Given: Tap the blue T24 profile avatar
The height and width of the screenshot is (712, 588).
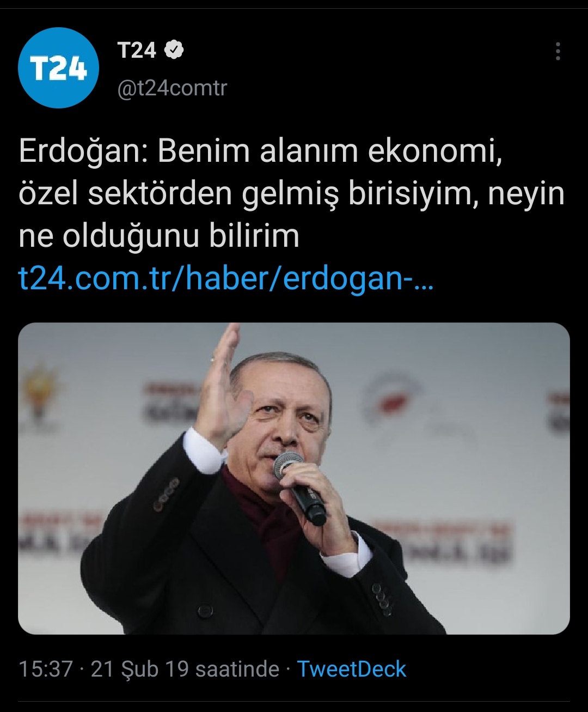Looking at the screenshot, I should 58,68.
